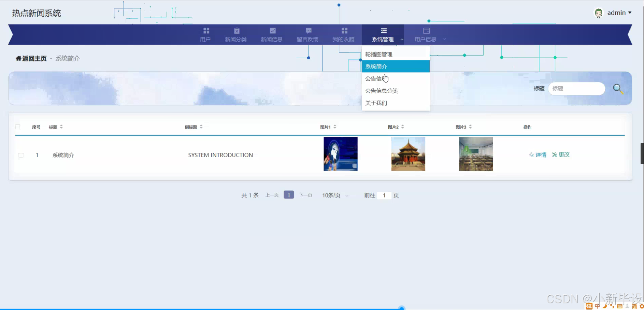Expand the 用户信息 menu chevron
This screenshot has height=310, width=644.
445,39
